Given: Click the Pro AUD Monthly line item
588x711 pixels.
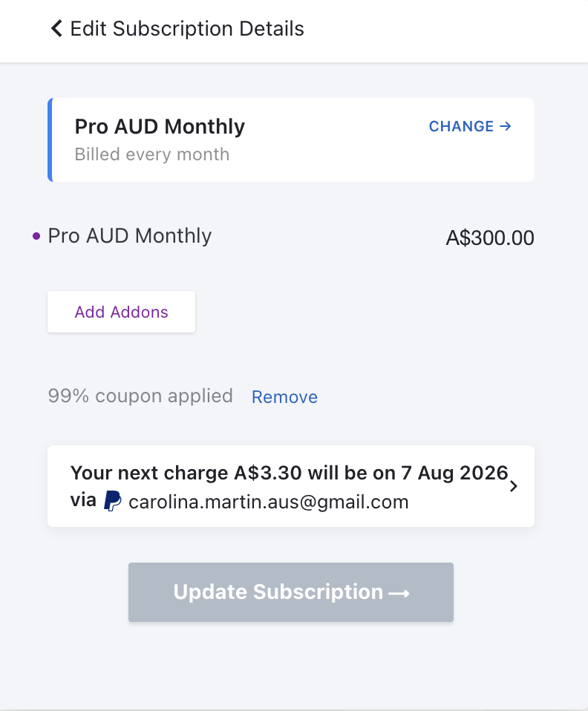Looking at the screenshot, I should (x=130, y=236).
